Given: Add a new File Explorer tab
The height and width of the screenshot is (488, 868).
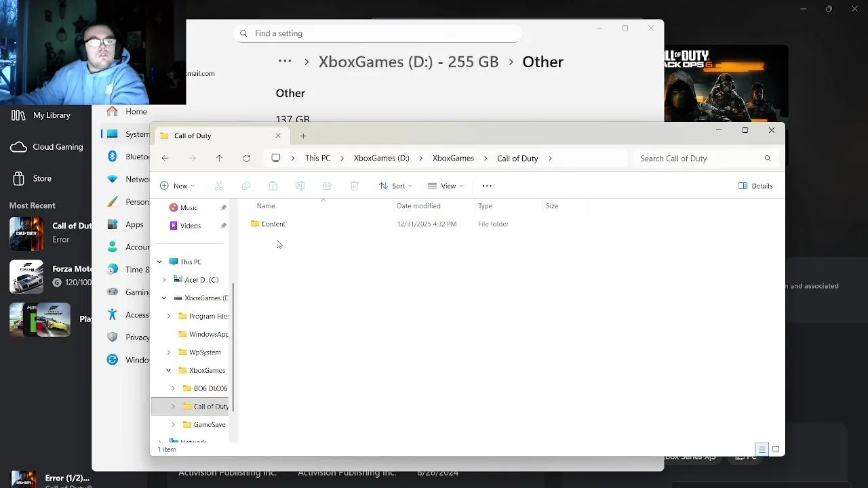Looking at the screenshot, I should [x=303, y=136].
